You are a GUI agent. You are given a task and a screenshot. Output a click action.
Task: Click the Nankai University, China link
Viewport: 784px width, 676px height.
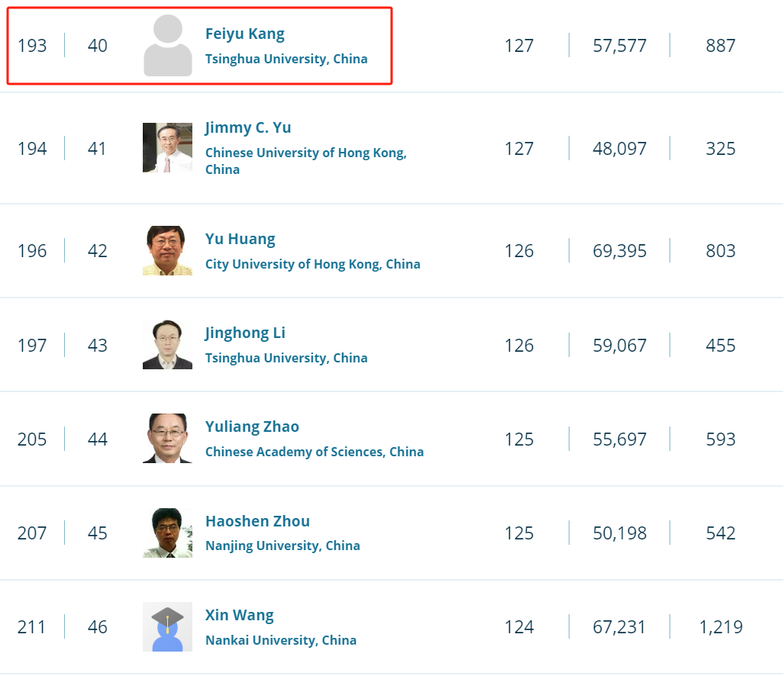[280, 641]
